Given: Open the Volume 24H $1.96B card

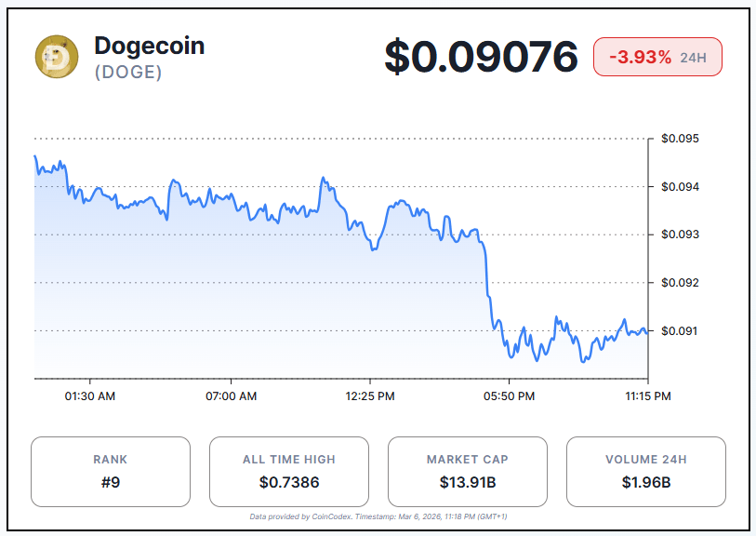Looking at the screenshot, I should 646,472.
